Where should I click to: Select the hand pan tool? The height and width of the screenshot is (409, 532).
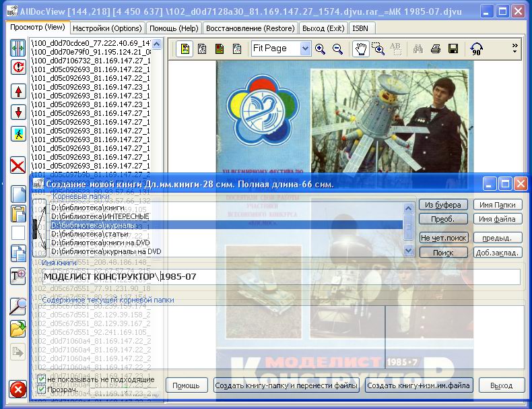tap(361, 49)
